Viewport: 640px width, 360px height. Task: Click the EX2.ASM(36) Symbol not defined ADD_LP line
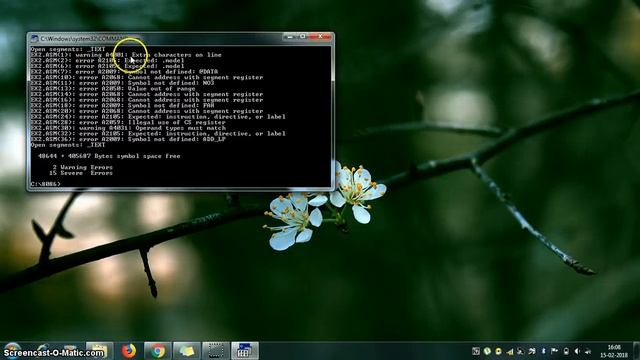tap(128, 139)
